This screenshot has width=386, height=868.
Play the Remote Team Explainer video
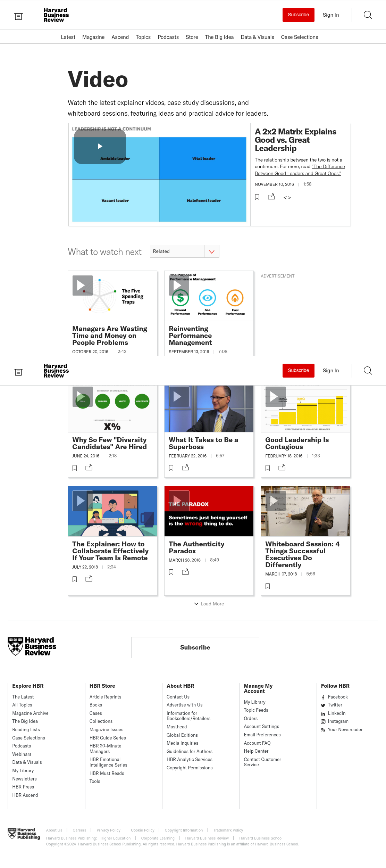tap(82, 501)
